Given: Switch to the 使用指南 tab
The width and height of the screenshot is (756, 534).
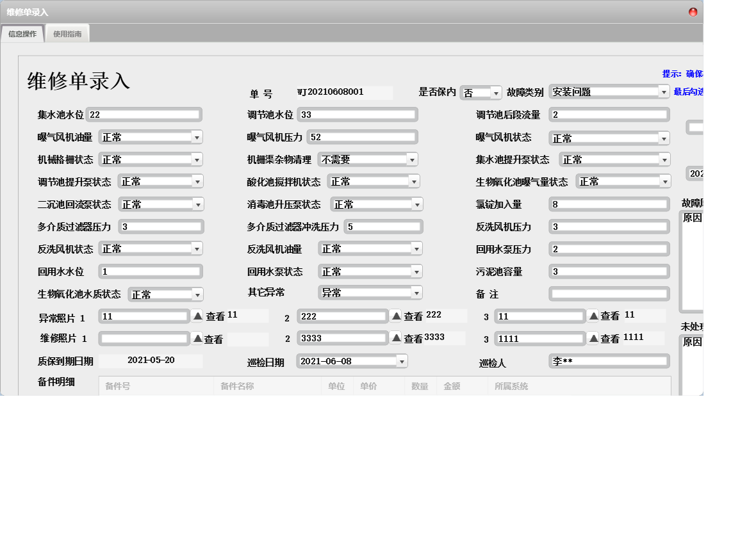Looking at the screenshot, I should pos(67,34).
